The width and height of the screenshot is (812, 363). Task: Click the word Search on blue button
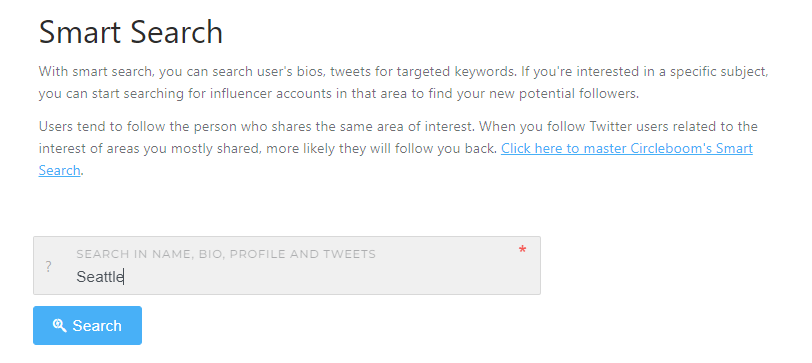(x=97, y=326)
